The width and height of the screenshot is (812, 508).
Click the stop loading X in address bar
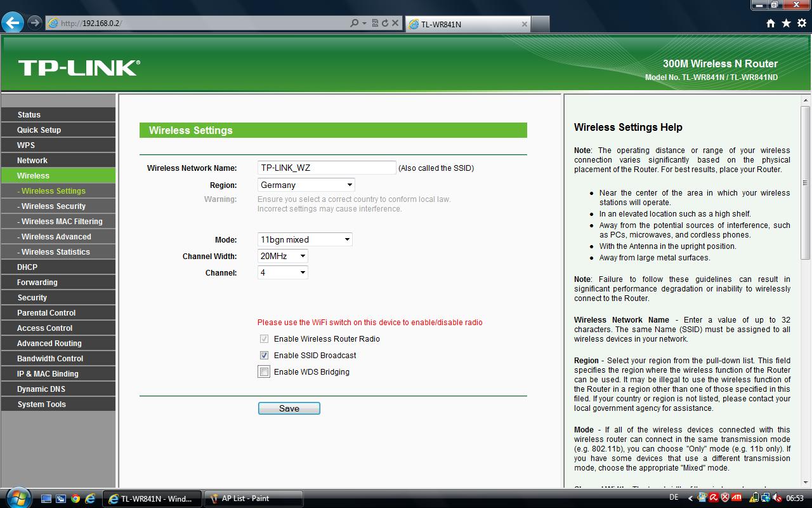coord(395,23)
